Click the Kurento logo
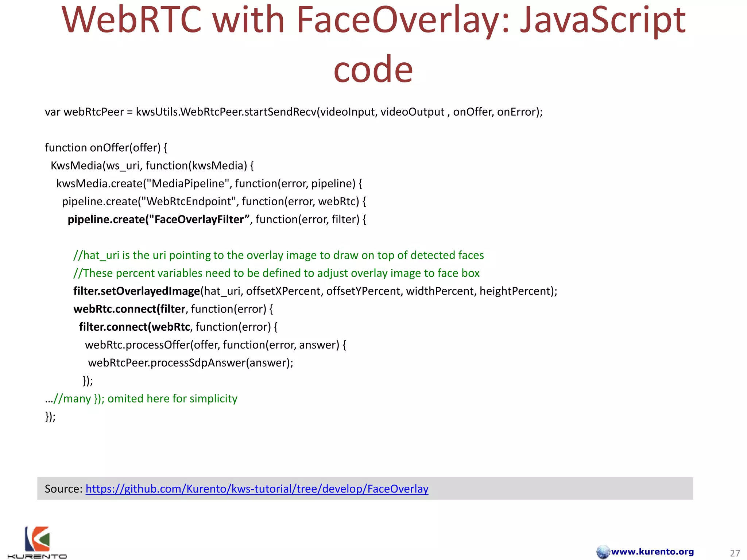This screenshot has width=747, height=560. [x=37, y=542]
